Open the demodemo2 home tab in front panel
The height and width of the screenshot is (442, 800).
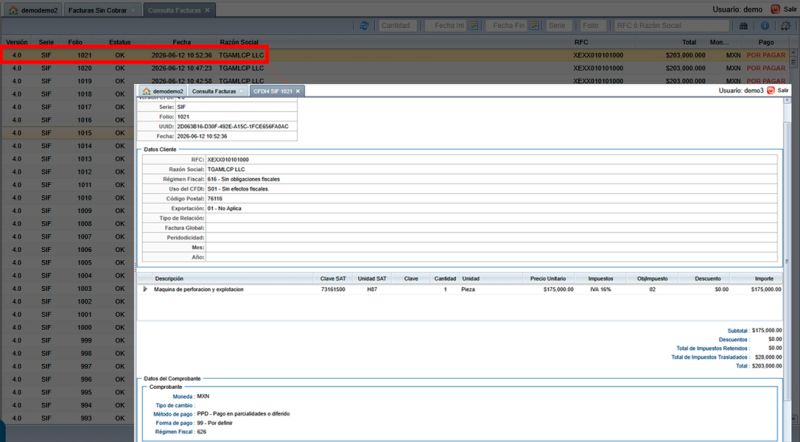pyautogui.click(x=163, y=91)
